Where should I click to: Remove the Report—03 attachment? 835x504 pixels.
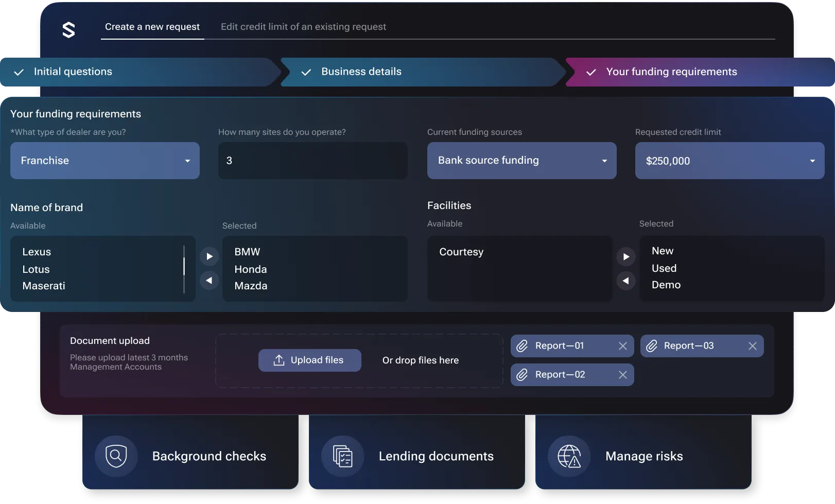pos(752,346)
